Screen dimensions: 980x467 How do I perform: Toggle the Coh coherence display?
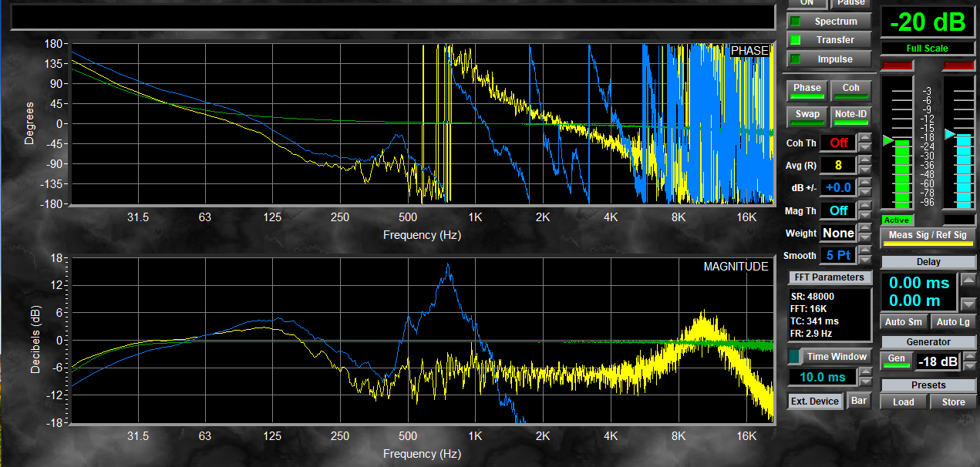851,90
